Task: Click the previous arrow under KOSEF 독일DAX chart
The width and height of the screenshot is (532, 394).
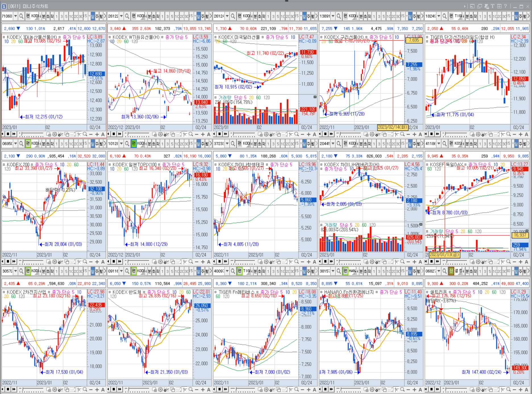Action: [426, 262]
